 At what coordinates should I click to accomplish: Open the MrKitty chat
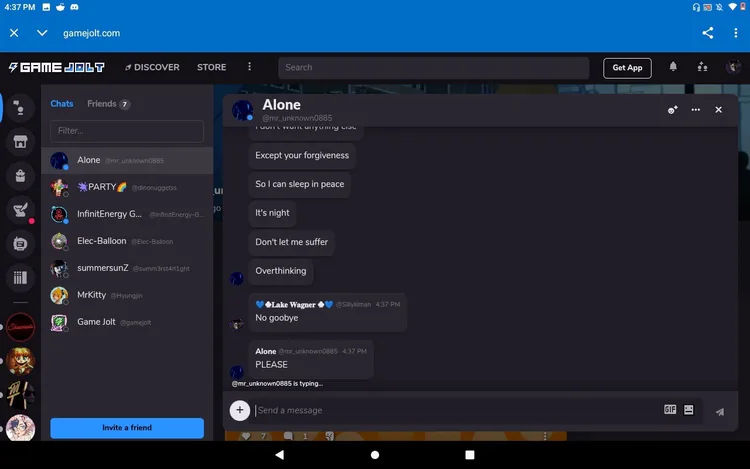(x=127, y=295)
